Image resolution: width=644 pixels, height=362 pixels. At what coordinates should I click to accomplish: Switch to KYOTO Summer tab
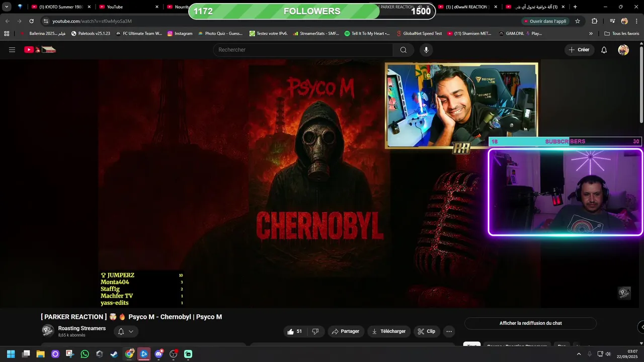click(61, 7)
